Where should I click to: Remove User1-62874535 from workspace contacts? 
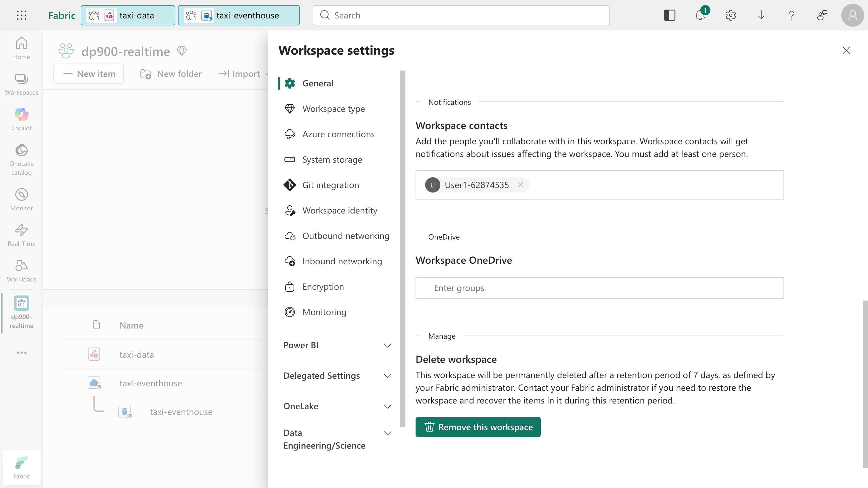(x=521, y=184)
